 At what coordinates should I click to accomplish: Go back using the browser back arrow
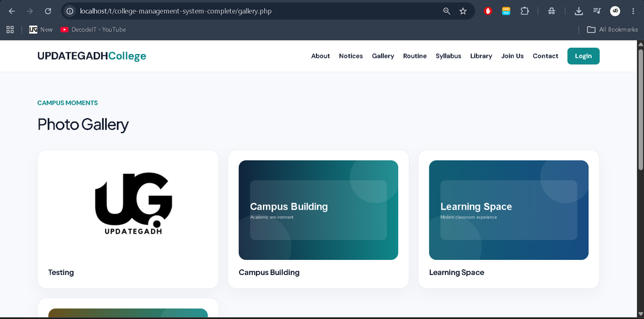(11, 11)
